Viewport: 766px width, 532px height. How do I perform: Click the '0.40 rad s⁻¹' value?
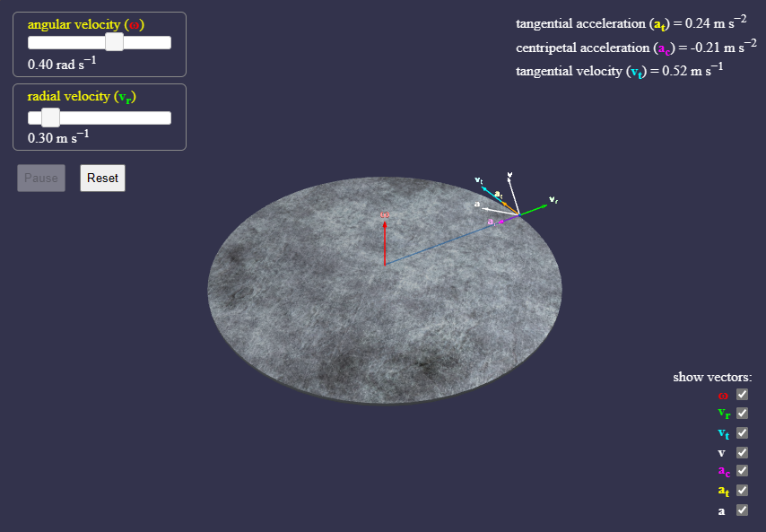(x=62, y=64)
